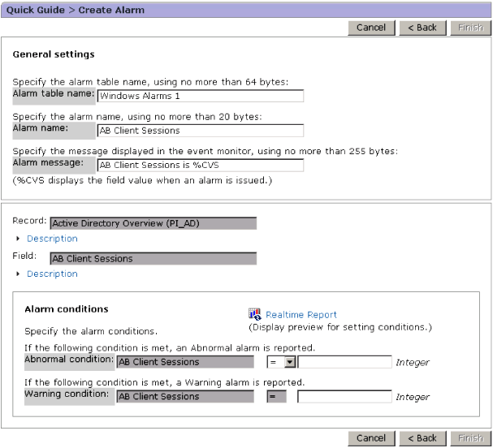Screen dimensions: 493x448
Task: Click the Abnormal condition value input
Action: pos(344,362)
